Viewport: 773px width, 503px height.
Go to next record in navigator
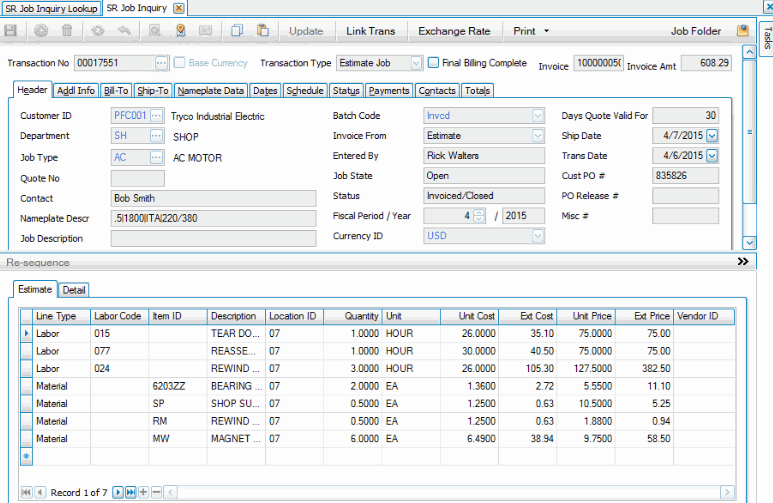click(x=118, y=492)
